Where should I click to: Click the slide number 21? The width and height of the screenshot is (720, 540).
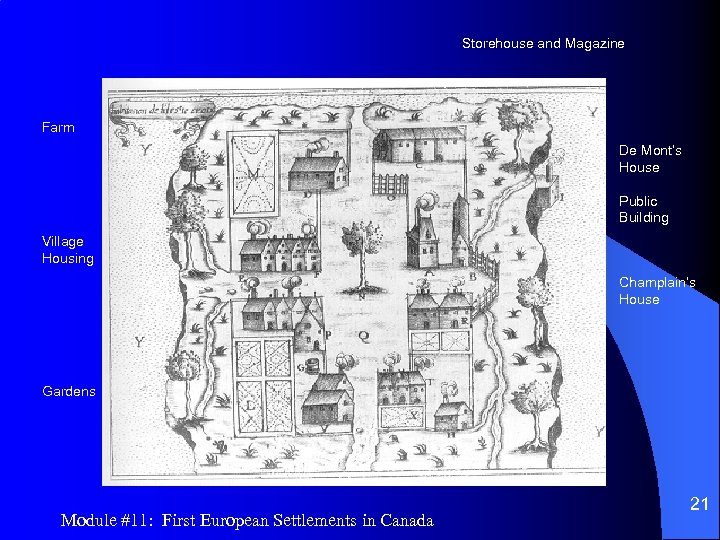click(x=699, y=504)
